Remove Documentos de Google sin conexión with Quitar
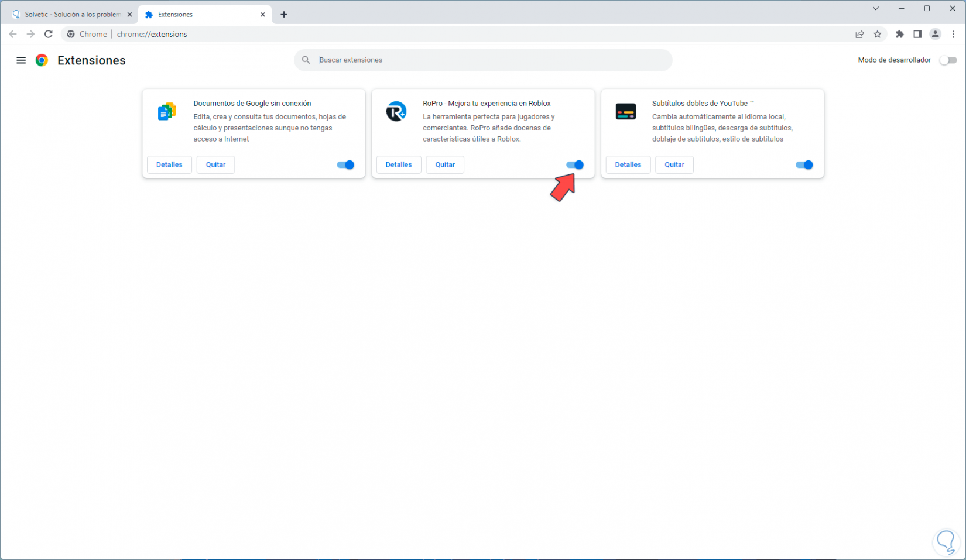The height and width of the screenshot is (560, 966). pyautogui.click(x=215, y=165)
